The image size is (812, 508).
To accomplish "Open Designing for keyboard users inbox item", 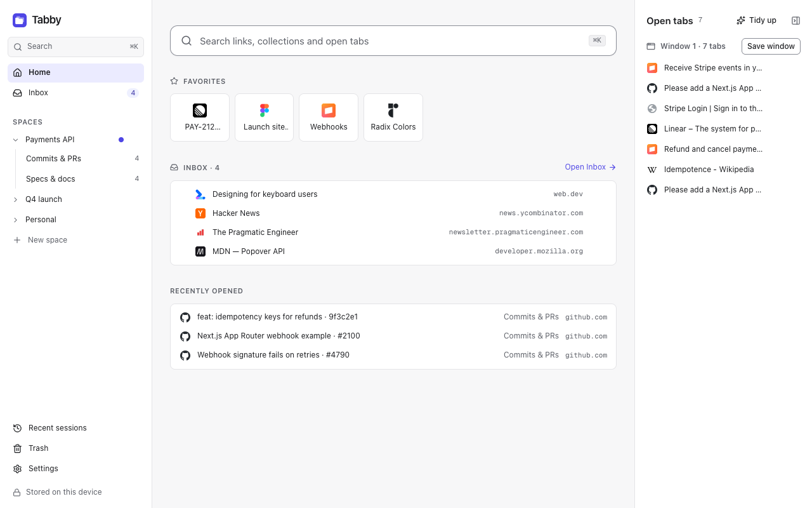I will pyautogui.click(x=393, y=194).
